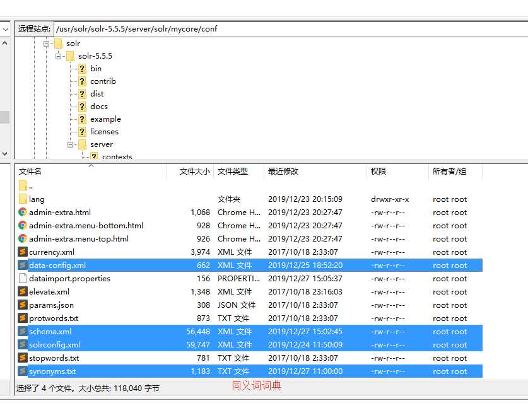Open the bin folder unknown icon
The width and height of the screenshot is (528, 420).
[82, 69]
